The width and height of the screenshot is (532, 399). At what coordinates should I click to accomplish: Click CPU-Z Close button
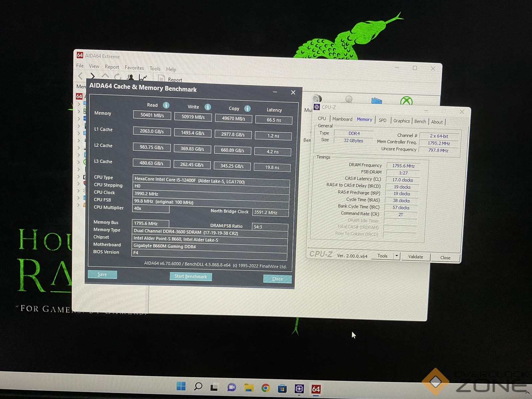point(445,258)
